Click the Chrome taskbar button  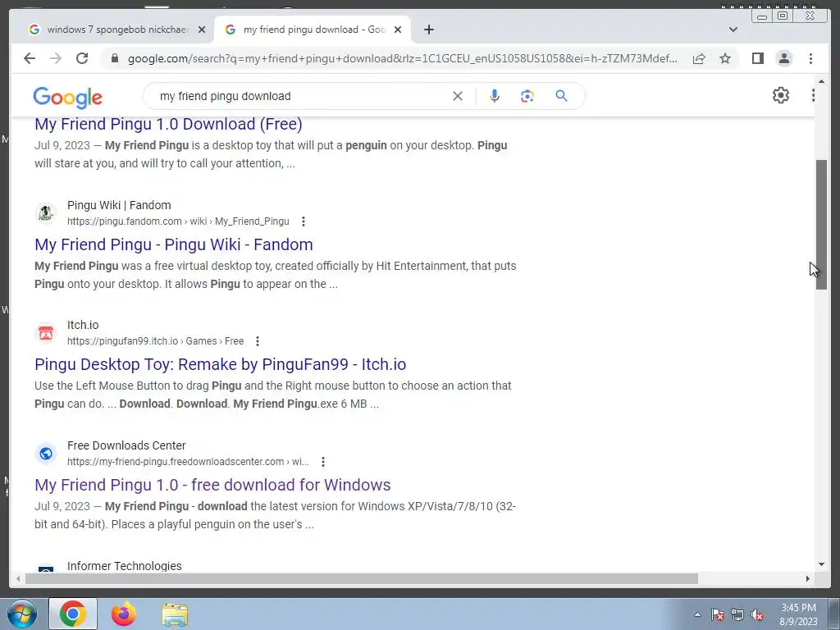[x=73, y=614]
